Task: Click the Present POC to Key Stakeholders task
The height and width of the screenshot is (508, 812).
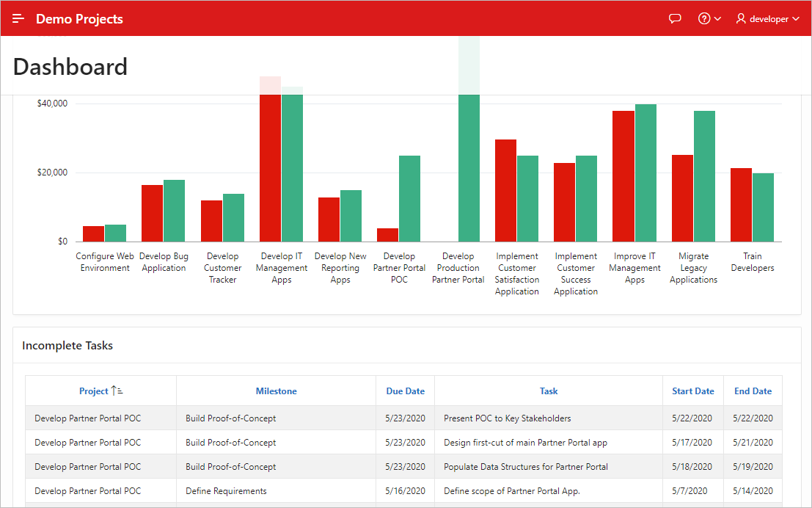Action: [507, 418]
